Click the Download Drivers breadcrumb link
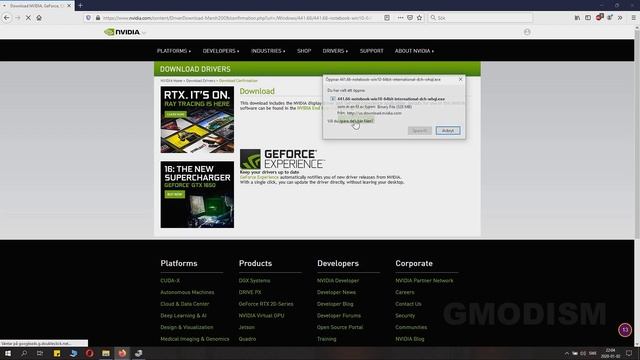 pyautogui.click(x=200, y=81)
